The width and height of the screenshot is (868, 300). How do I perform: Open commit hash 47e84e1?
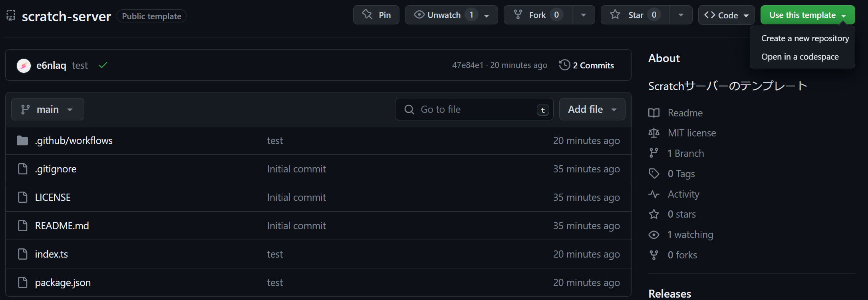tap(467, 65)
